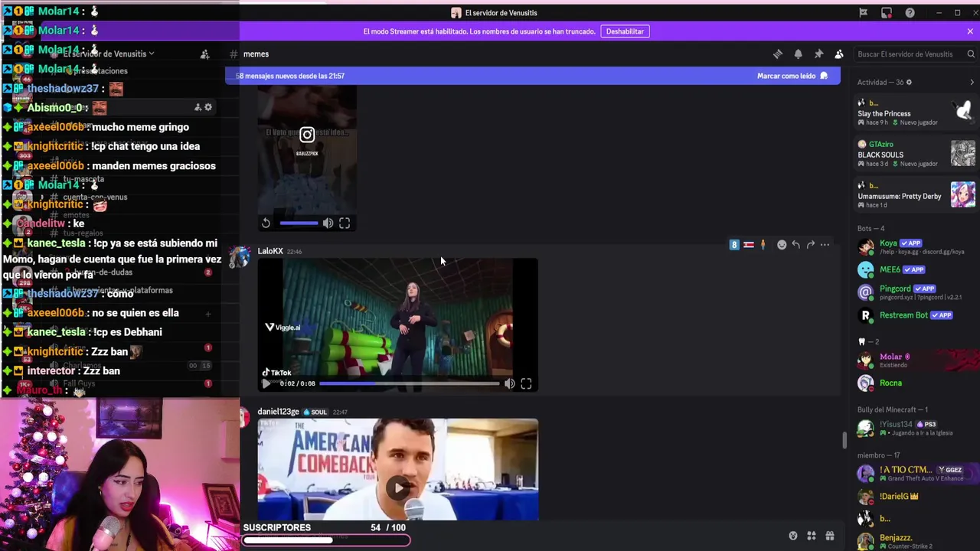Add the standing person emoji reaction
The width and height of the screenshot is (980, 551).
click(763, 245)
